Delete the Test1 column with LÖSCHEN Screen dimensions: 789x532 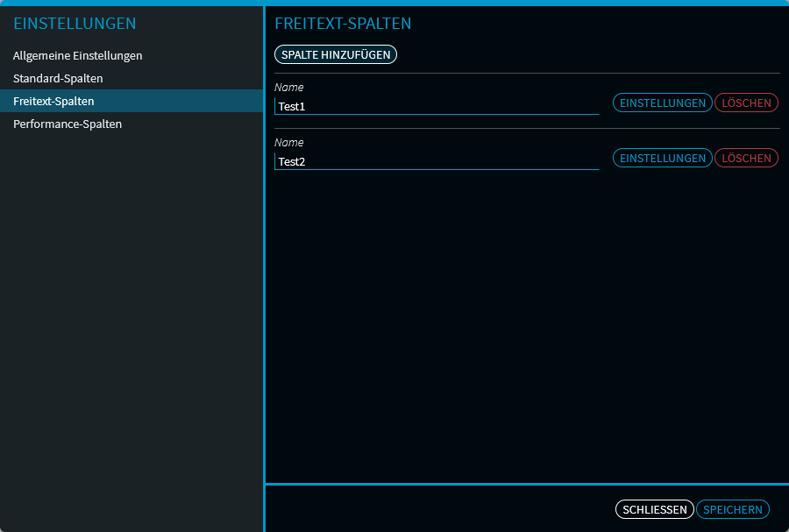[746, 103]
